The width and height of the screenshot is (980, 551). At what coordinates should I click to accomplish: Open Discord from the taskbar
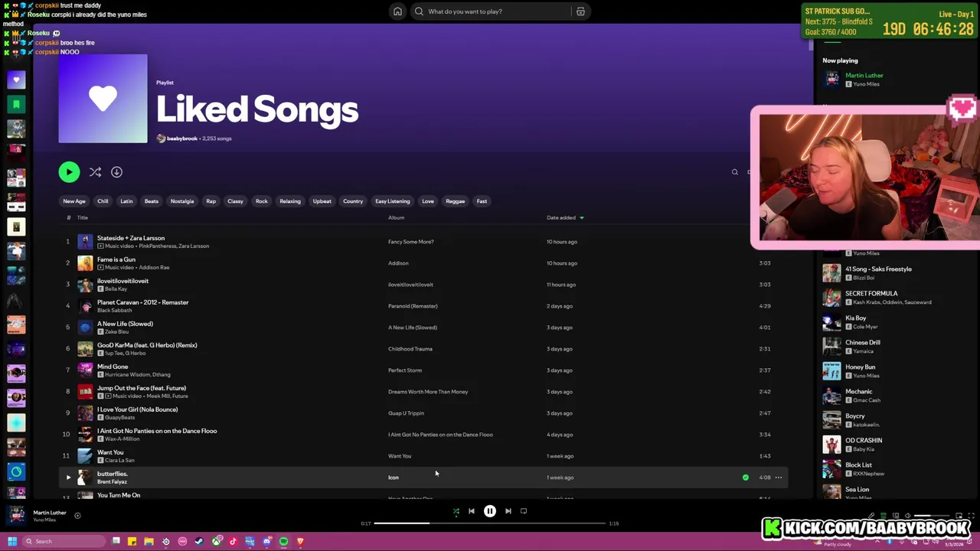point(266,542)
